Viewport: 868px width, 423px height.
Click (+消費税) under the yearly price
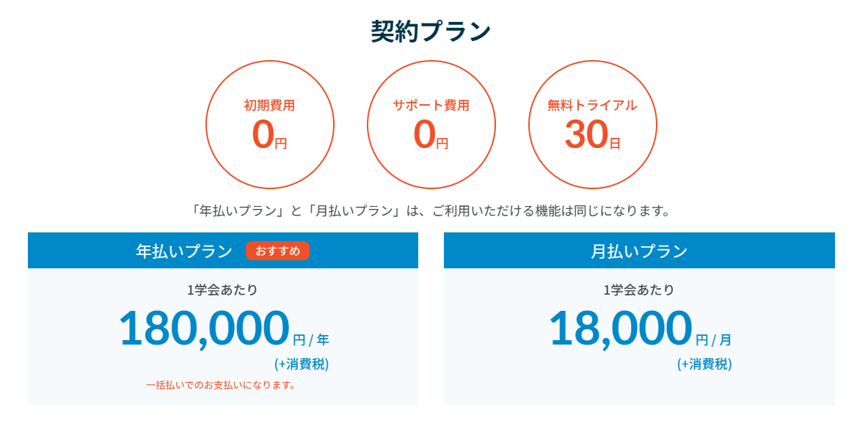302,364
